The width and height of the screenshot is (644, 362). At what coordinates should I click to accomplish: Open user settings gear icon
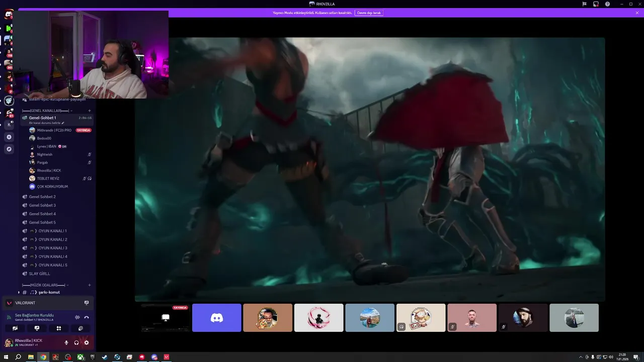click(x=87, y=342)
